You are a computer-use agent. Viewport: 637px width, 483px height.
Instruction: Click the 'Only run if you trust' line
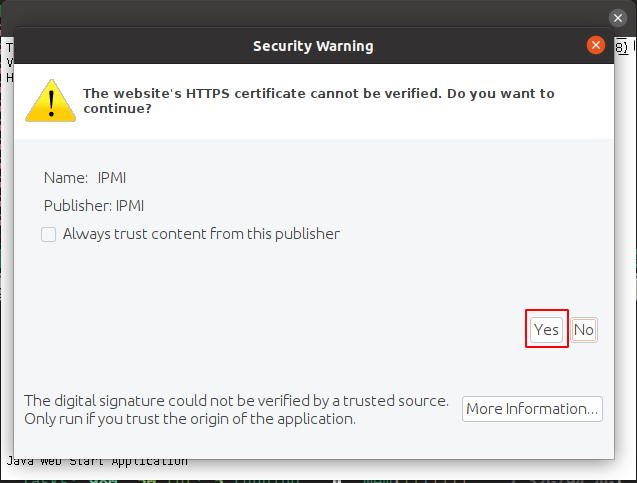coord(190,419)
